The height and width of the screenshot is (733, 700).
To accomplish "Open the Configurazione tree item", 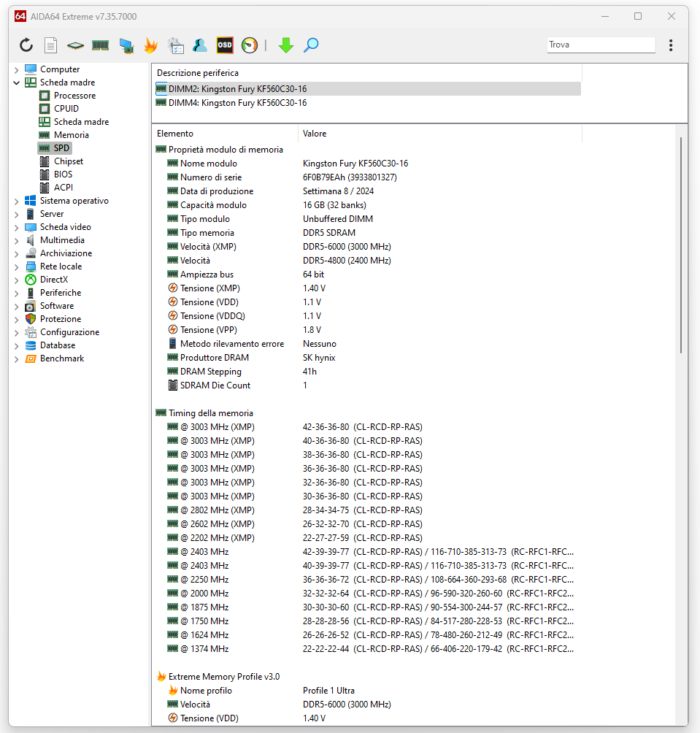I will pos(69,332).
